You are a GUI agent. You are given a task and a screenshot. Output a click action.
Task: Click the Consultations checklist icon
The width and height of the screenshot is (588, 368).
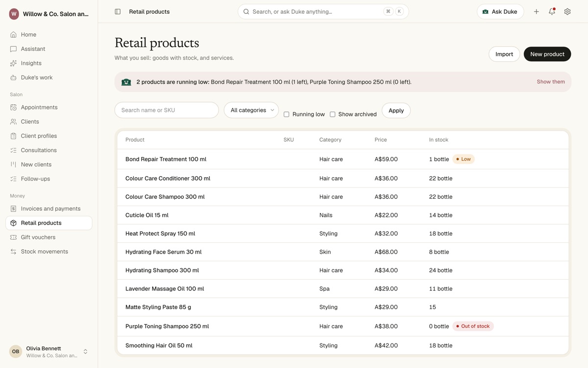13,150
